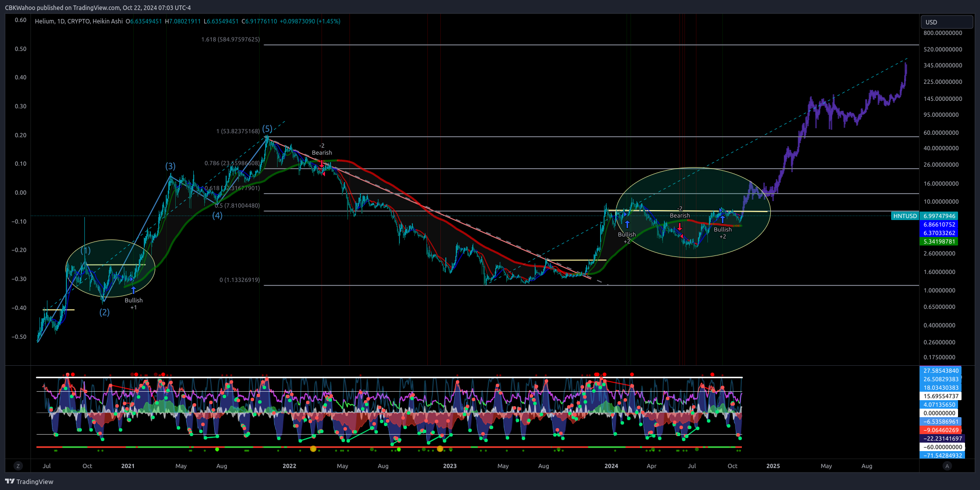This screenshot has height=490, width=980.
Task: Click the 15.69554737 indicator value tag
Action: [x=941, y=396]
